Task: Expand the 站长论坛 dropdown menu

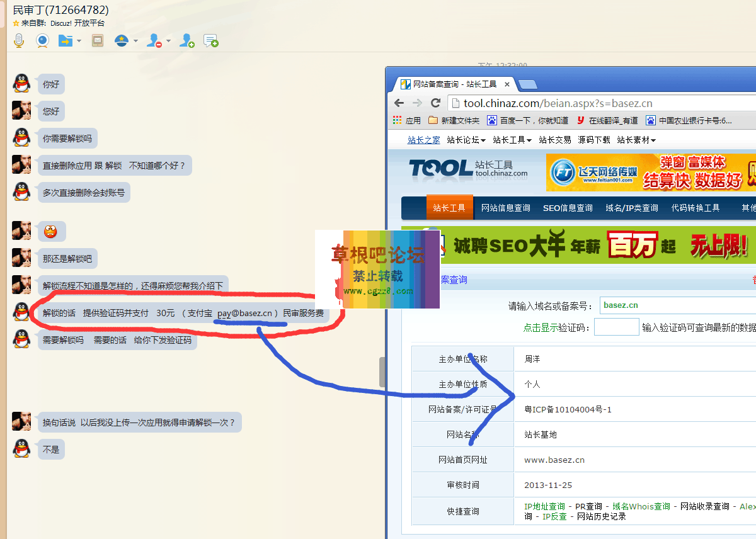Action: 483,140
